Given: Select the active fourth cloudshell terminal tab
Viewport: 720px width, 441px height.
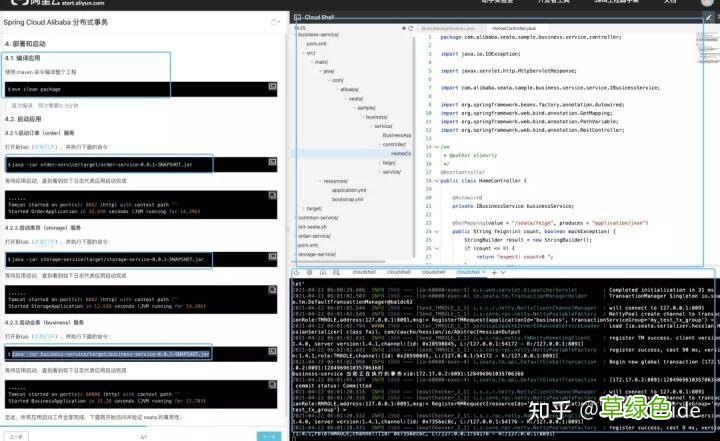Looking at the screenshot, I should tap(468, 272).
